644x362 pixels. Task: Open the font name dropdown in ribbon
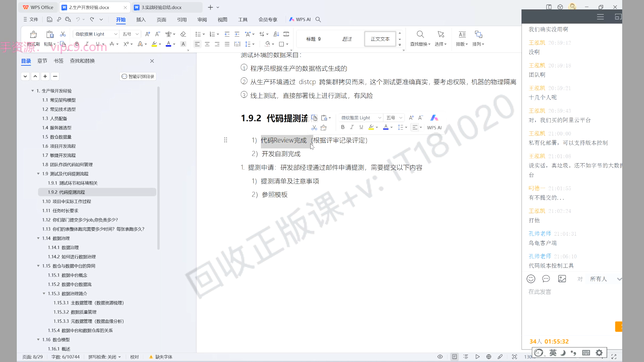pos(116,34)
